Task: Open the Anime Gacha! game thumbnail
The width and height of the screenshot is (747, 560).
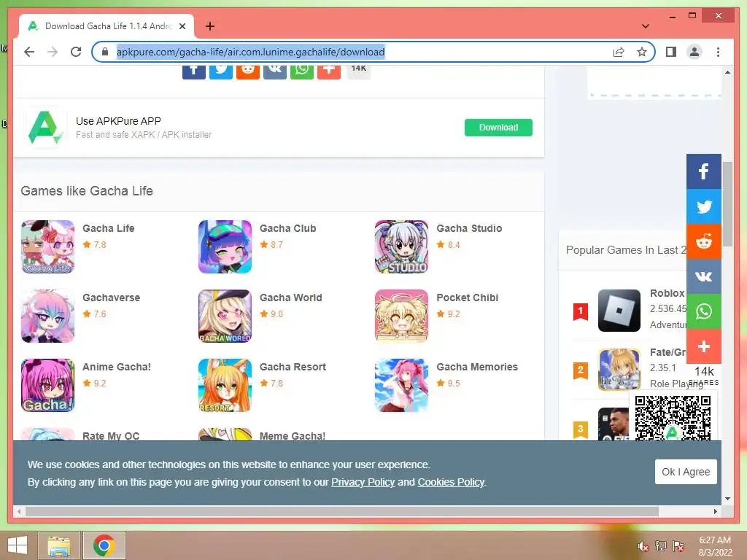Action: (47, 385)
